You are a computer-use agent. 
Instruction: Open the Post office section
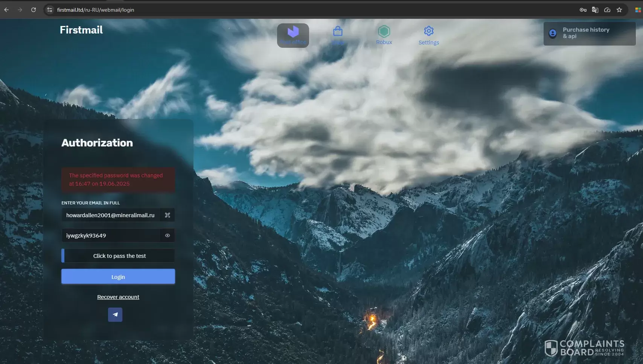[x=293, y=35]
